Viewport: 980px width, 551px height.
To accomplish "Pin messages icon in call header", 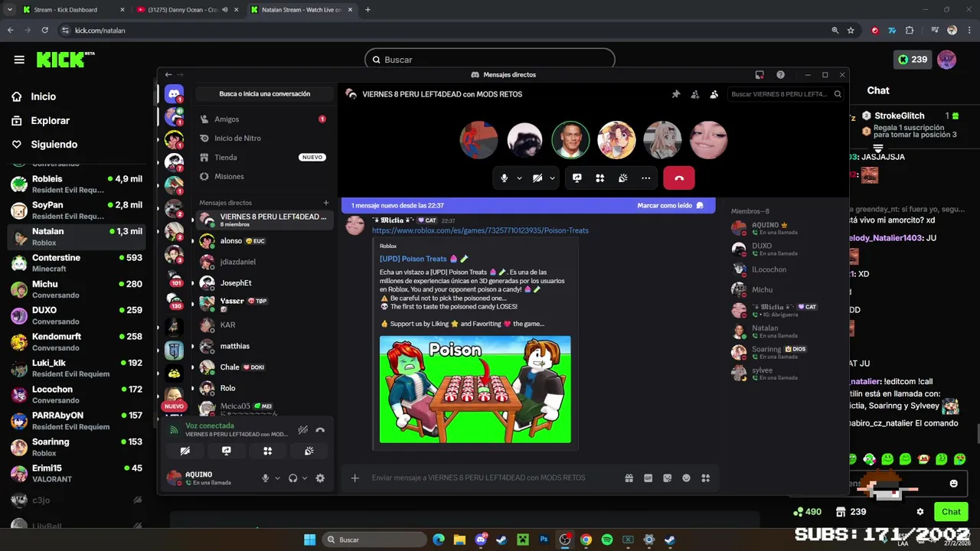I will pos(675,94).
